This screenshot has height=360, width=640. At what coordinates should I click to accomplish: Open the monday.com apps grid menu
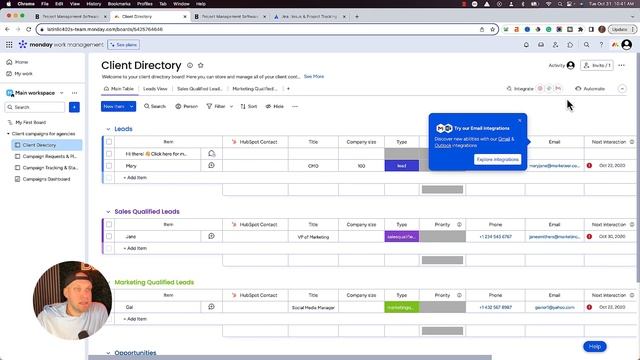click(9, 44)
